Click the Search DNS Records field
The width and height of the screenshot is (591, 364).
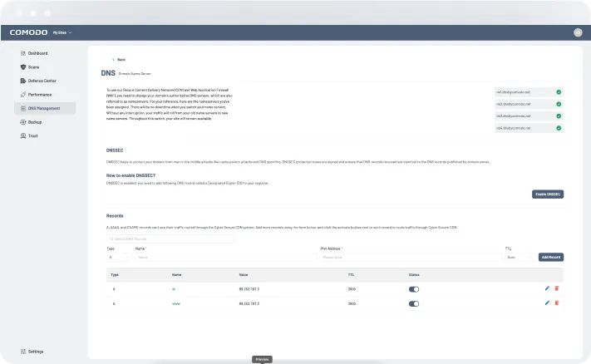point(170,239)
